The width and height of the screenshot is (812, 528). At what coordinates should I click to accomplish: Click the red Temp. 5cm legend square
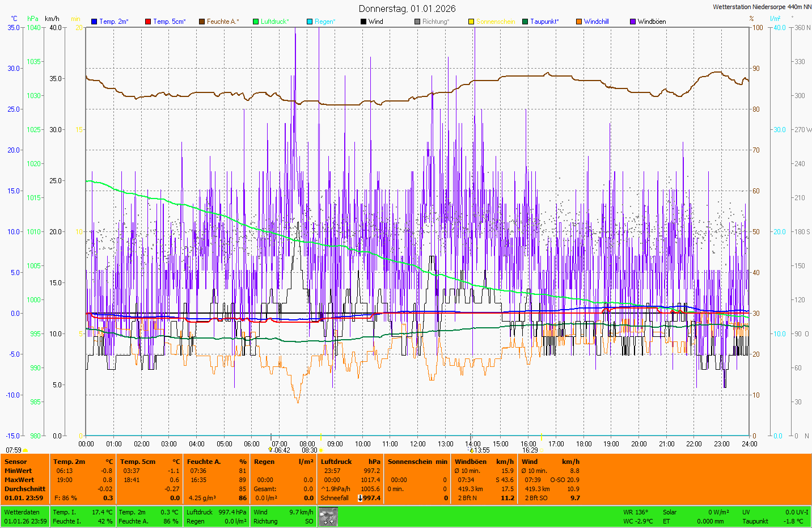coord(148,22)
